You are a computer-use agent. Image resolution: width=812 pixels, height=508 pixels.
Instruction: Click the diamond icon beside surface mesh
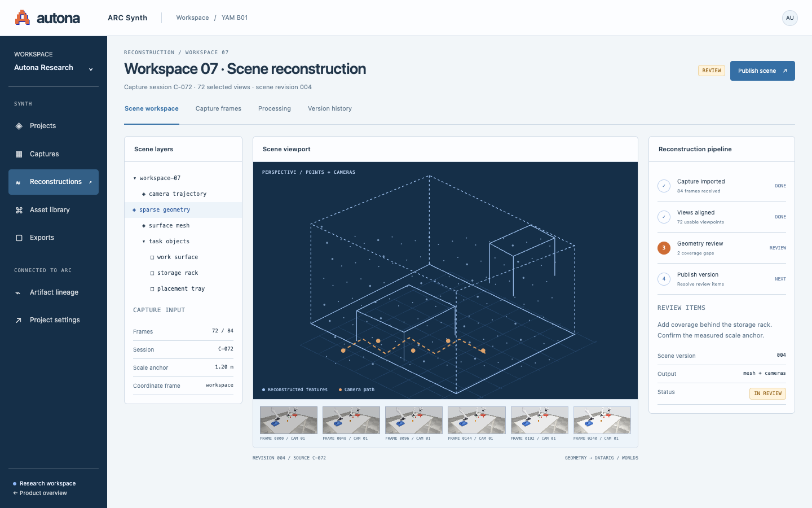[144, 226]
